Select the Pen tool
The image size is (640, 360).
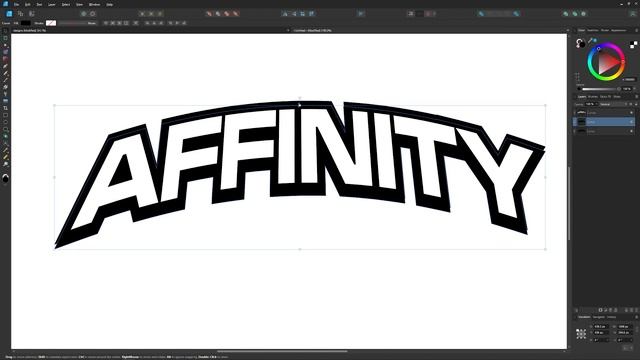tap(5, 66)
